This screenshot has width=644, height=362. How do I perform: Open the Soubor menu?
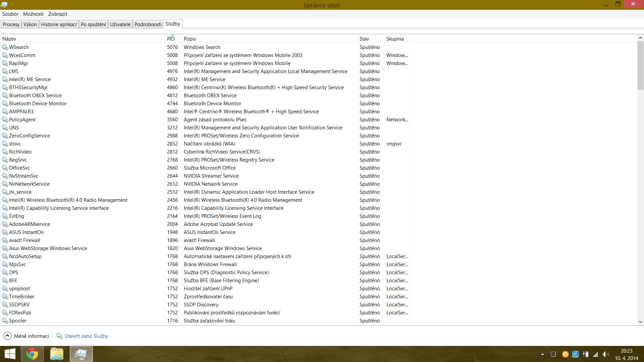point(10,14)
